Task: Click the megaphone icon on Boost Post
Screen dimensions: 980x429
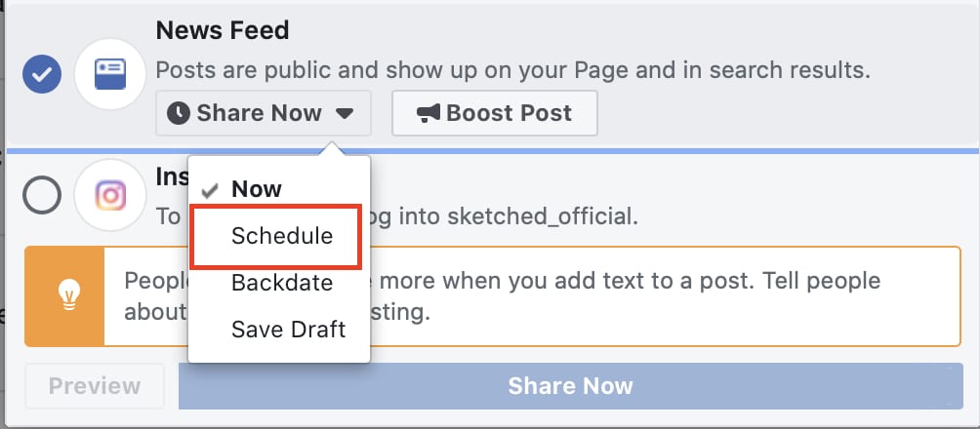Action: pyautogui.click(x=429, y=113)
